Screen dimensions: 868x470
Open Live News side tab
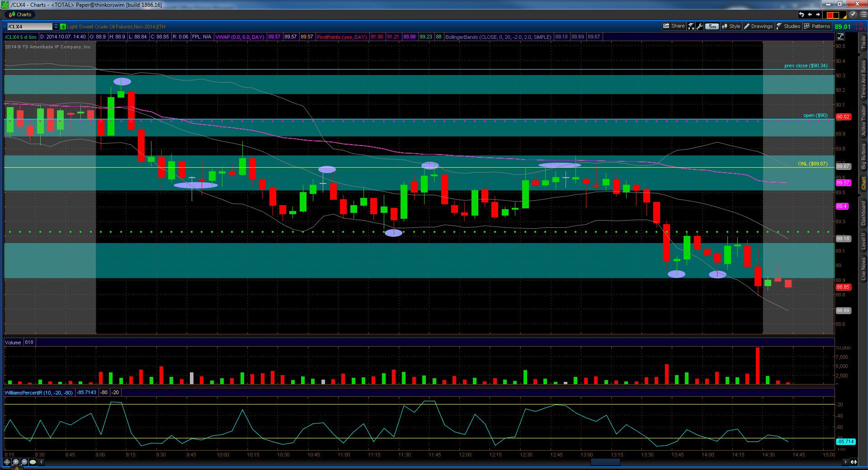click(863, 269)
